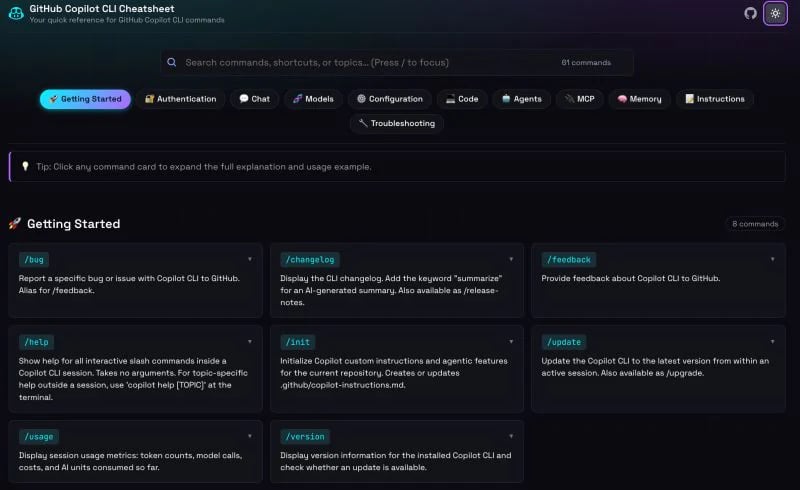Switch to the Code tab

462,99
